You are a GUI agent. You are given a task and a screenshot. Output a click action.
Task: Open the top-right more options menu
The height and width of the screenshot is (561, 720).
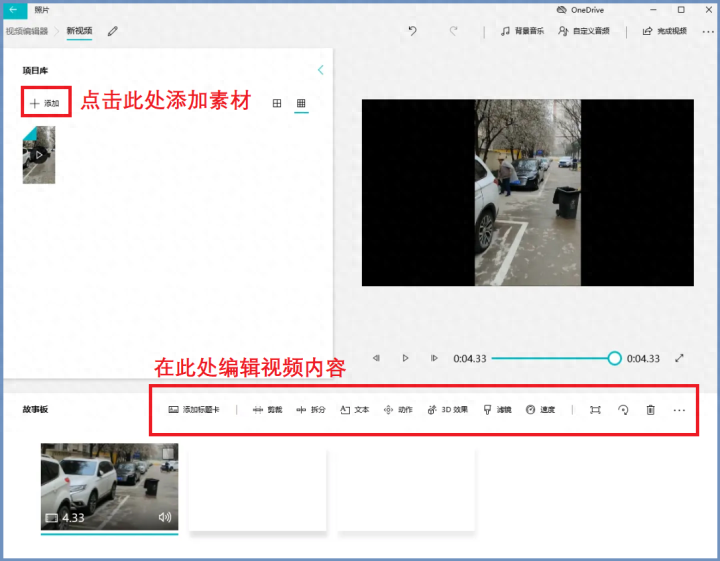(x=708, y=31)
